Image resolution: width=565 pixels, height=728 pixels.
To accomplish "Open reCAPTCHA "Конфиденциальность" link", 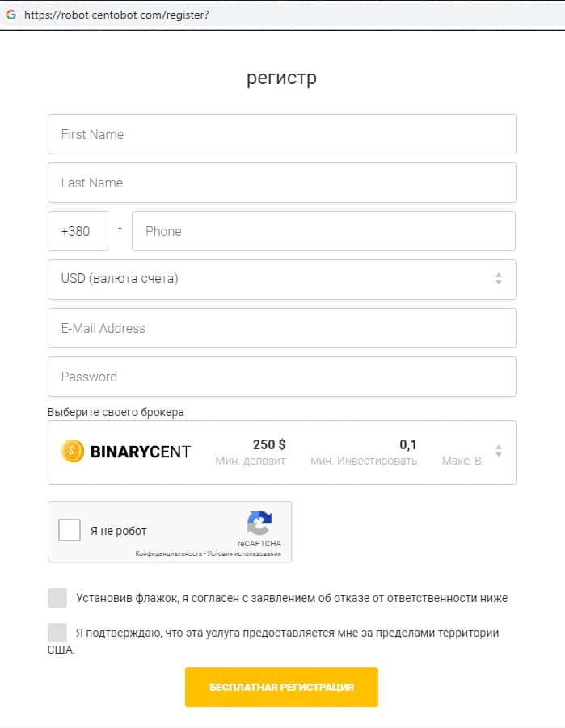I will 160,554.
